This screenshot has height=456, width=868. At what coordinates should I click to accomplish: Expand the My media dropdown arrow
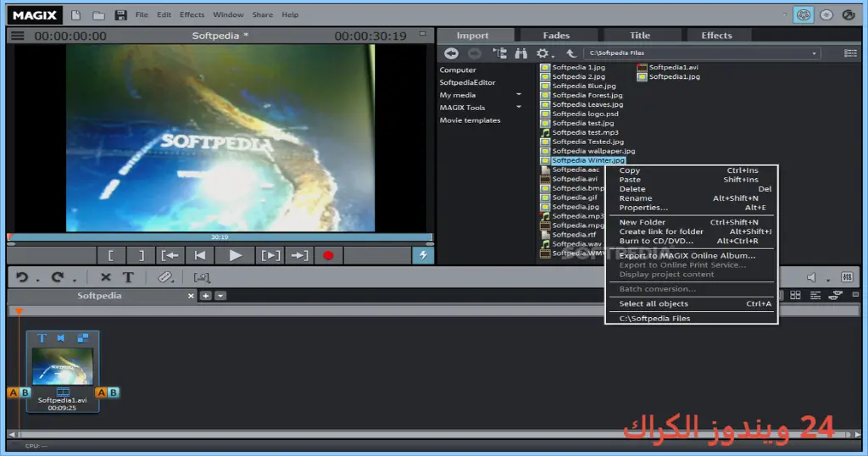point(519,95)
